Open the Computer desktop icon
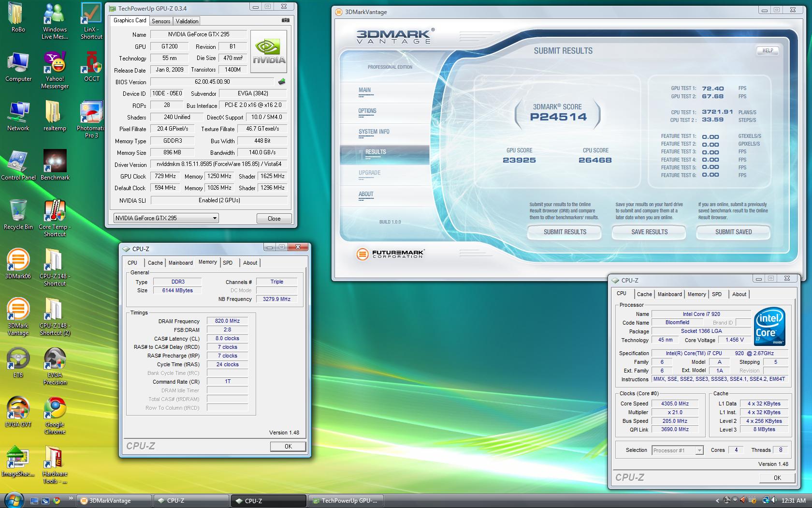The width and height of the screenshot is (812, 508). coord(18,67)
